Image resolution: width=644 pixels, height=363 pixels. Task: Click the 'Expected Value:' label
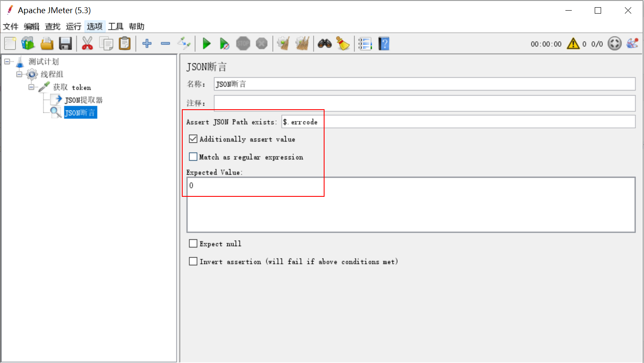point(215,172)
